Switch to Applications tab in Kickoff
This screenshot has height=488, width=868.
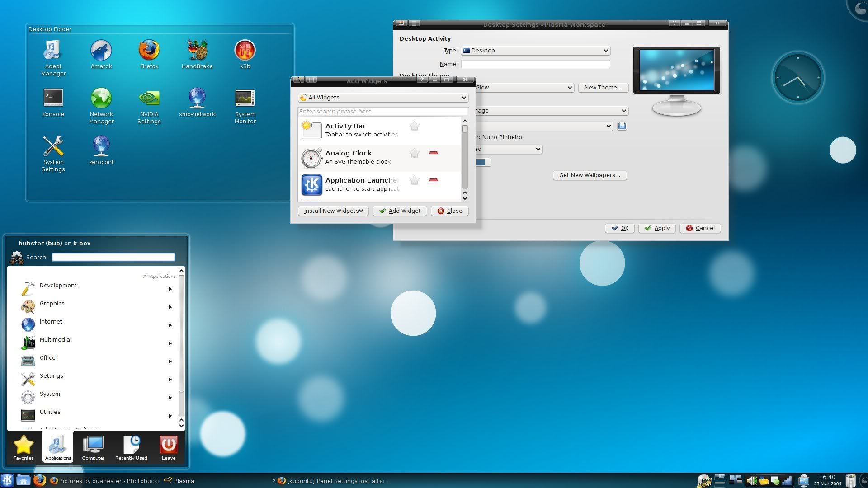pos(58,447)
